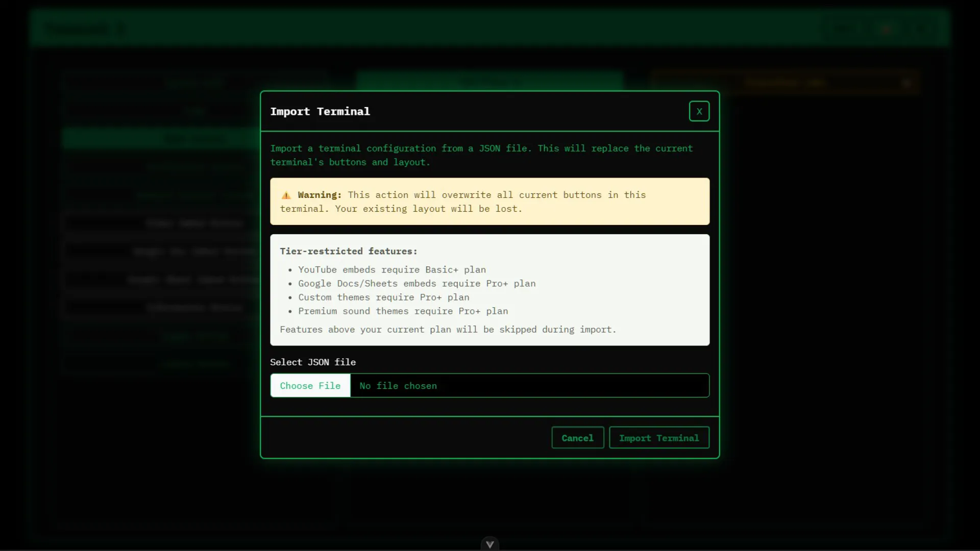Screen dimensions: 980x551
Task: Close the Import Terminal dialog with X
Action: point(699,111)
